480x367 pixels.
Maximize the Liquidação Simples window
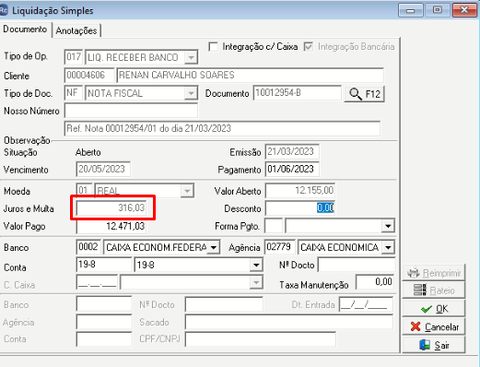pos(437,10)
